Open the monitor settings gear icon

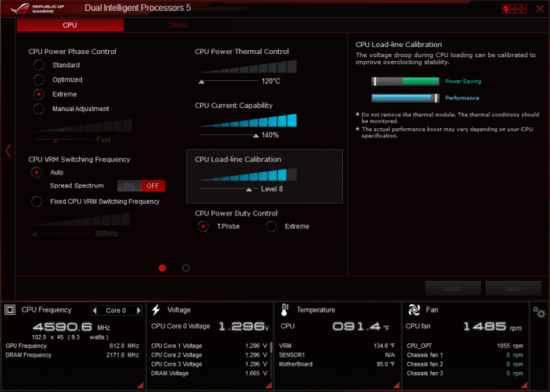tap(539, 312)
